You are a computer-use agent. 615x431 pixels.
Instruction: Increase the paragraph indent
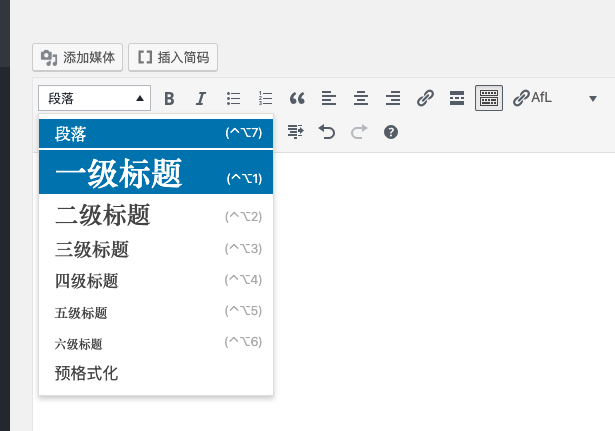pyautogui.click(x=295, y=132)
